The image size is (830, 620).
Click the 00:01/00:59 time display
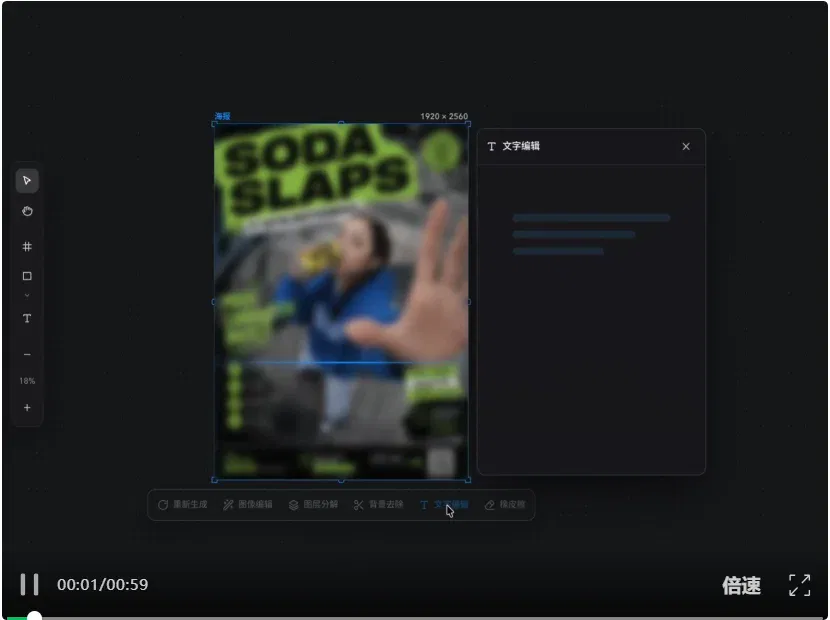coord(103,585)
